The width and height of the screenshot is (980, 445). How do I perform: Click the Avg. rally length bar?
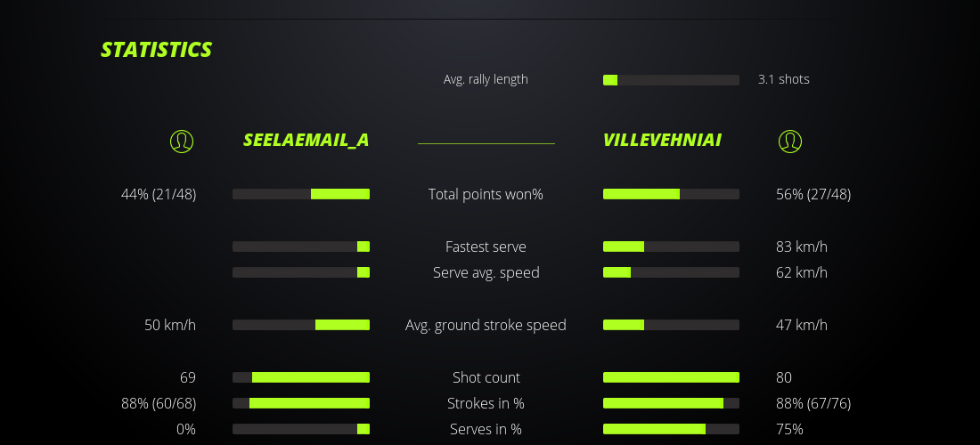point(671,80)
